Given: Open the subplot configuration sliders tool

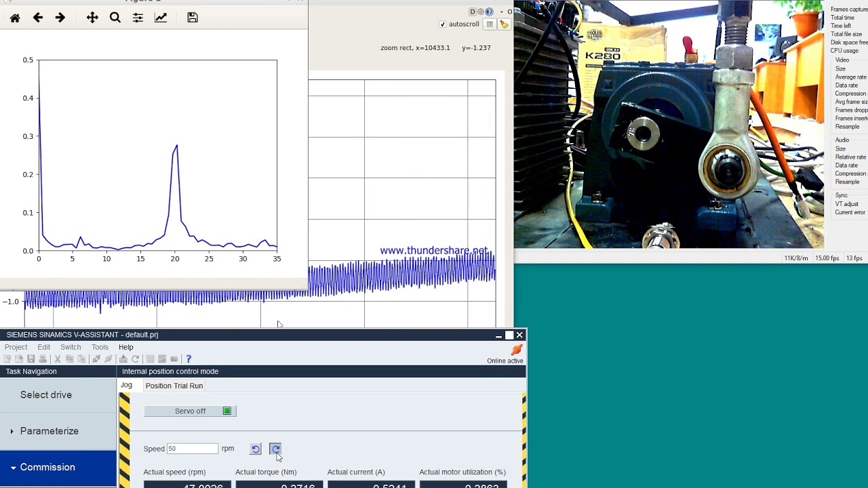Looking at the screenshot, I should click(x=138, y=18).
